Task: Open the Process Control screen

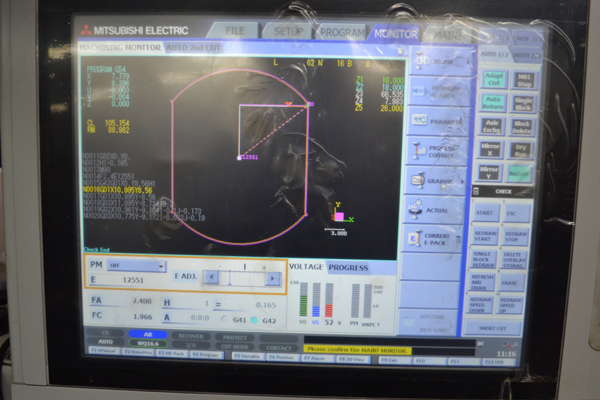Action: [x=436, y=151]
